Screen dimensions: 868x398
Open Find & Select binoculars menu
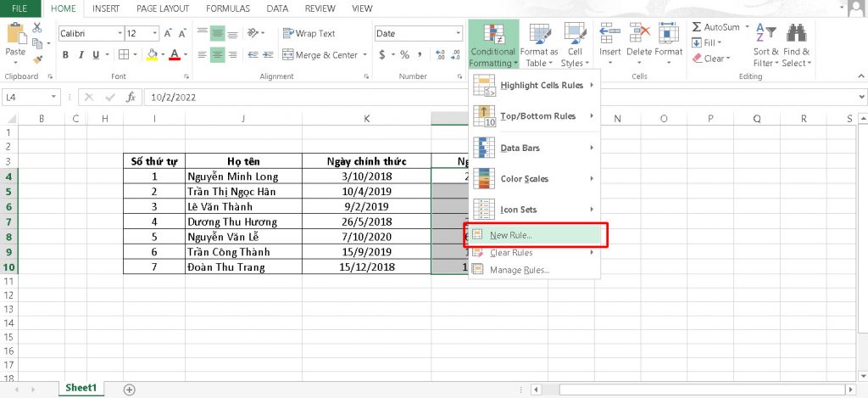coord(796,45)
